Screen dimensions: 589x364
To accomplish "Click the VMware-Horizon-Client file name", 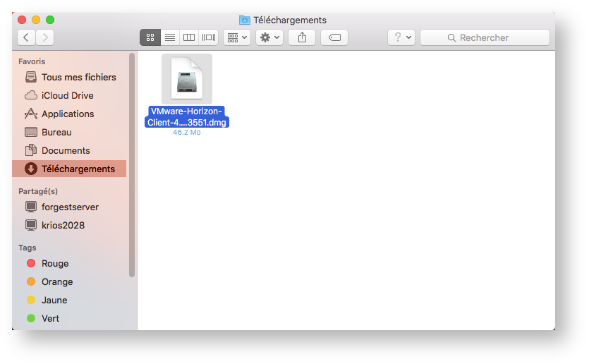I will 187,117.
